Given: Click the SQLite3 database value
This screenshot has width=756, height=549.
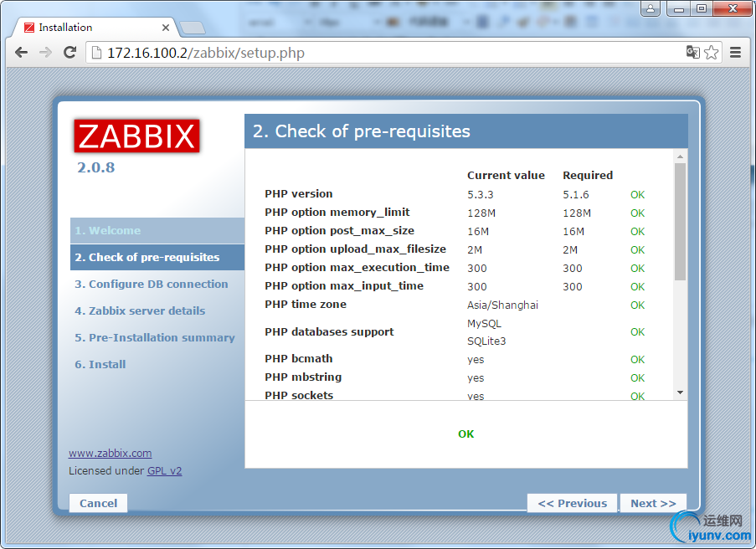Looking at the screenshot, I should (486, 341).
